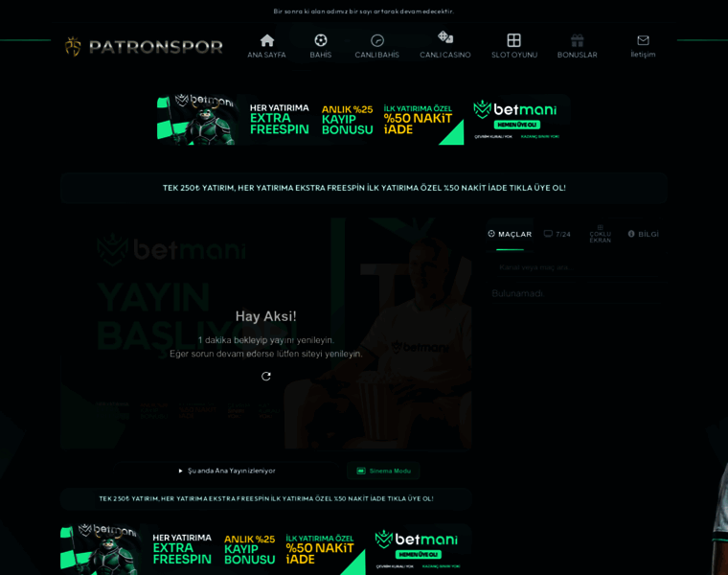Click the top notice about next domain
Image resolution: width=728 pixels, height=575 pixels.
pyautogui.click(x=364, y=11)
